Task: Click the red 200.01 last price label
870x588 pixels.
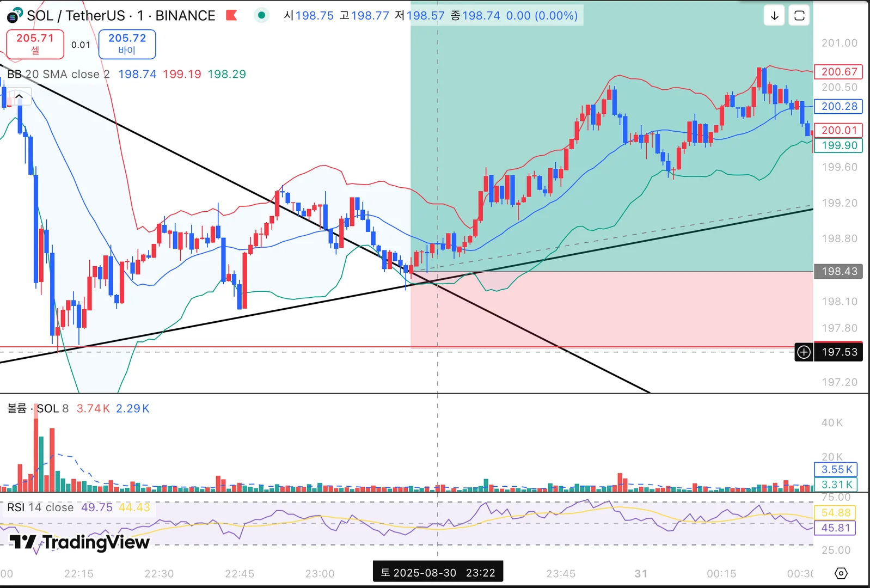Action: coord(838,131)
